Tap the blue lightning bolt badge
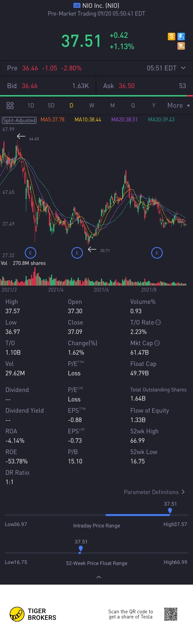 (181, 37)
